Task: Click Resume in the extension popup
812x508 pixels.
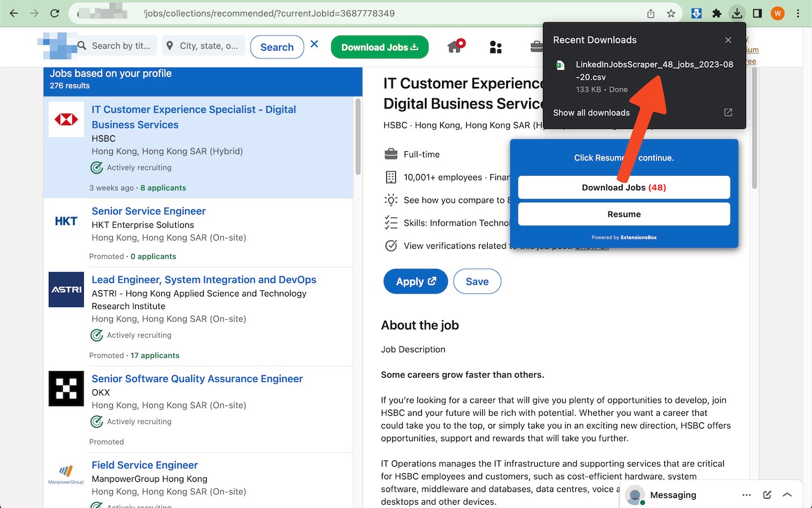Action: [624, 214]
